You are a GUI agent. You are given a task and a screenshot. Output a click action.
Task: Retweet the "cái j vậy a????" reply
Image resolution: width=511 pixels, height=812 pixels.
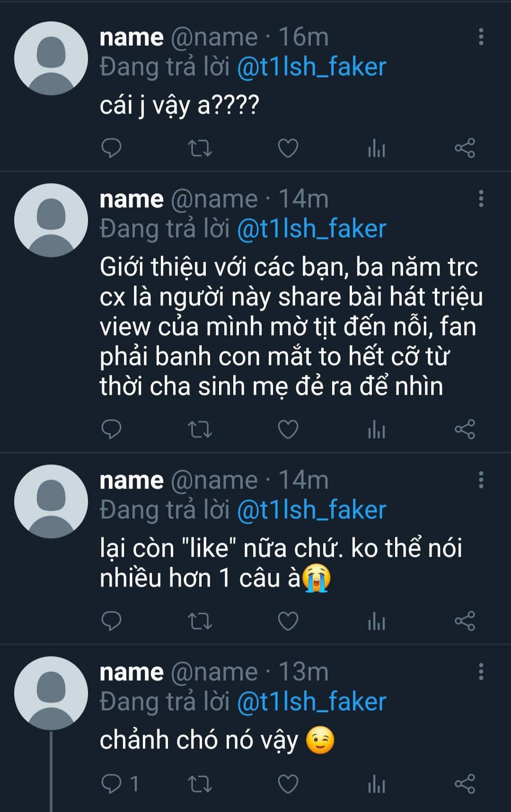200,148
